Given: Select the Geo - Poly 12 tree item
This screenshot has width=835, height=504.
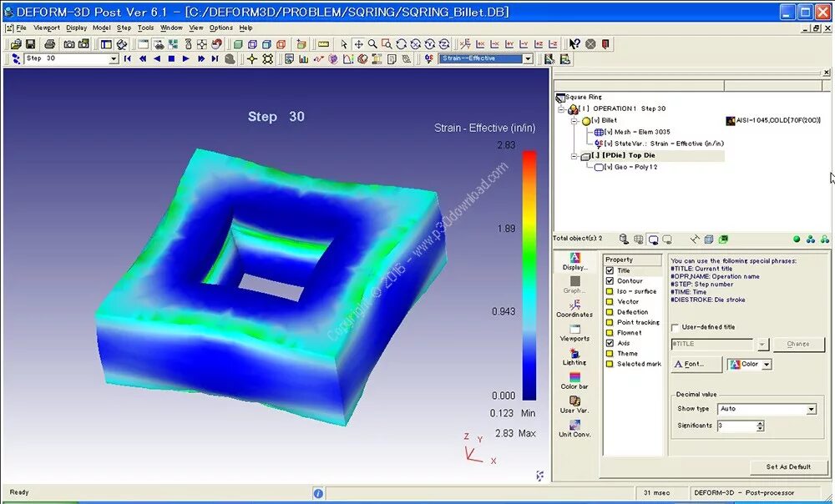Looking at the screenshot, I should [x=629, y=167].
